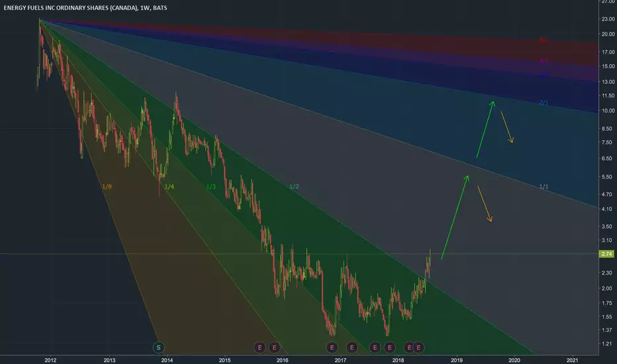
Task: Click the 1.75 price scale label
Action: tap(606, 303)
